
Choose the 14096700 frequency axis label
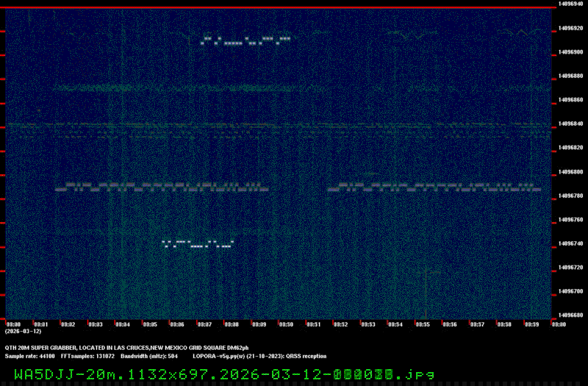click(x=571, y=291)
